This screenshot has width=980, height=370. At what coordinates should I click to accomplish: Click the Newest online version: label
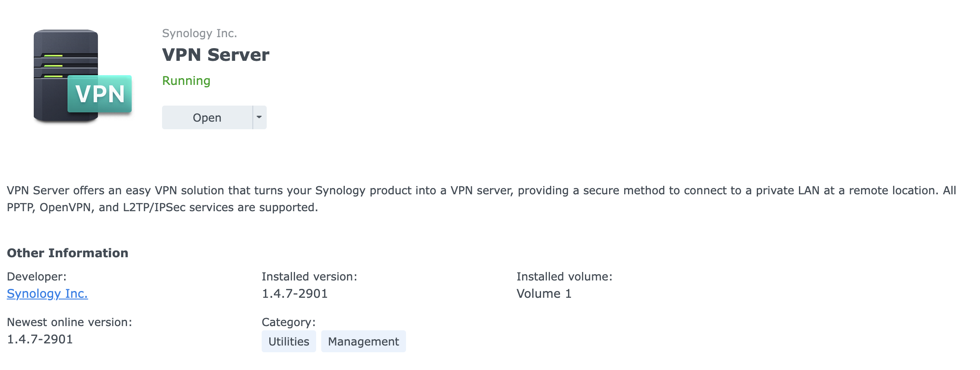click(x=70, y=322)
